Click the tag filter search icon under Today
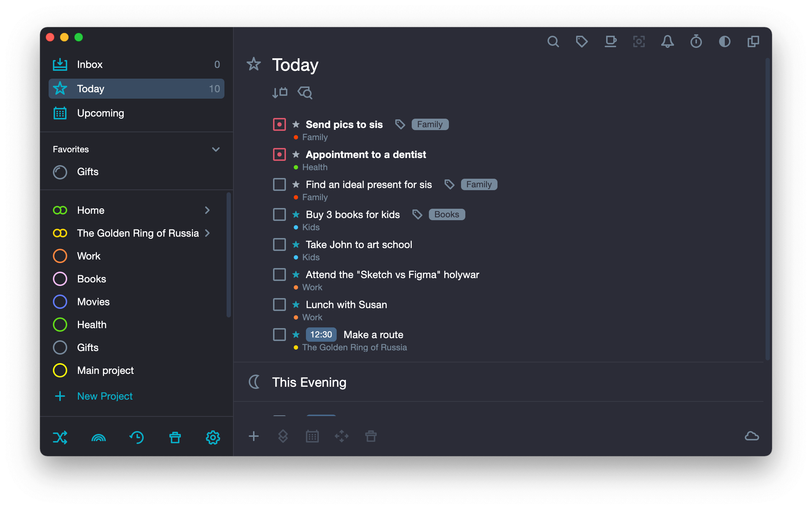 tap(305, 93)
